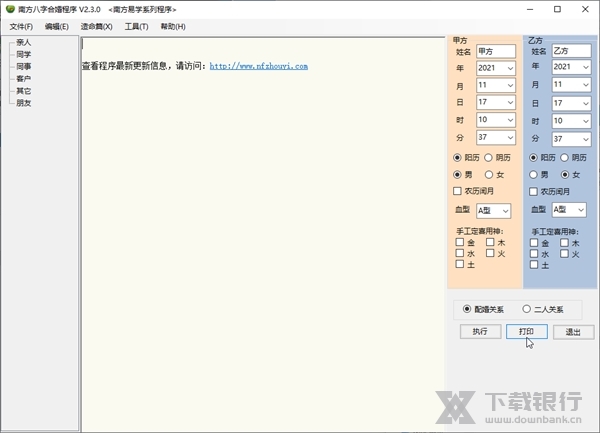This screenshot has width=600, height=433.
Task: Click the 打印 button
Action: click(527, 332)
